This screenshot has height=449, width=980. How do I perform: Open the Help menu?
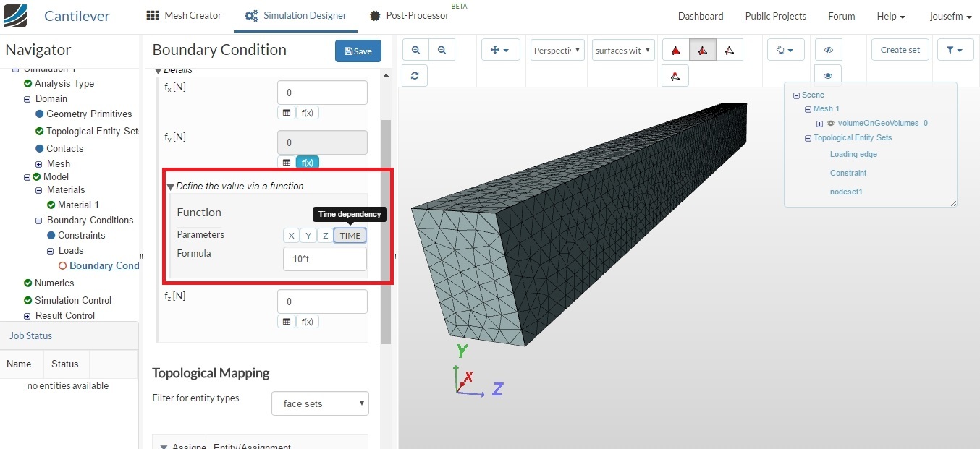pyautogui.click(x=891, y=16)
